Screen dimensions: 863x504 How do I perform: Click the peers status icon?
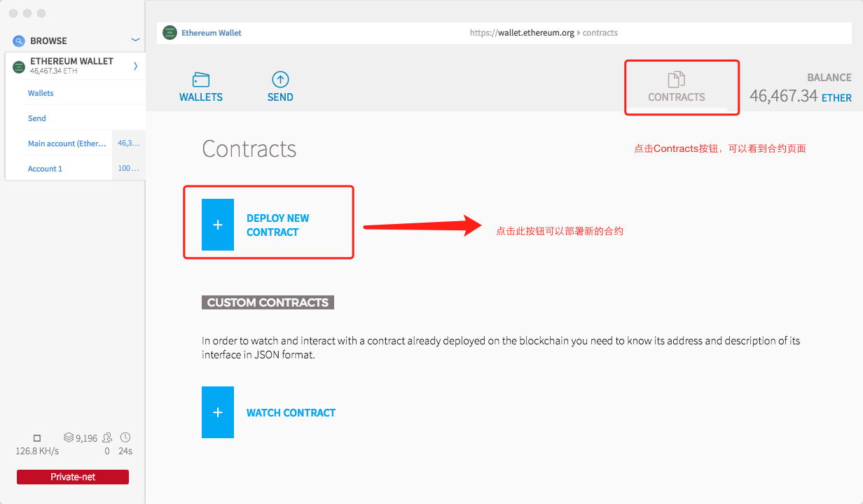[x=107, y=437]
